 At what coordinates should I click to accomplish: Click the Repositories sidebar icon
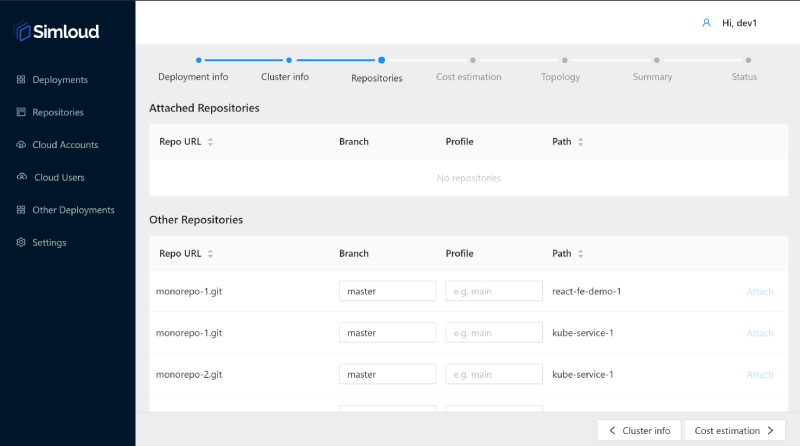(x=21, y=112)
